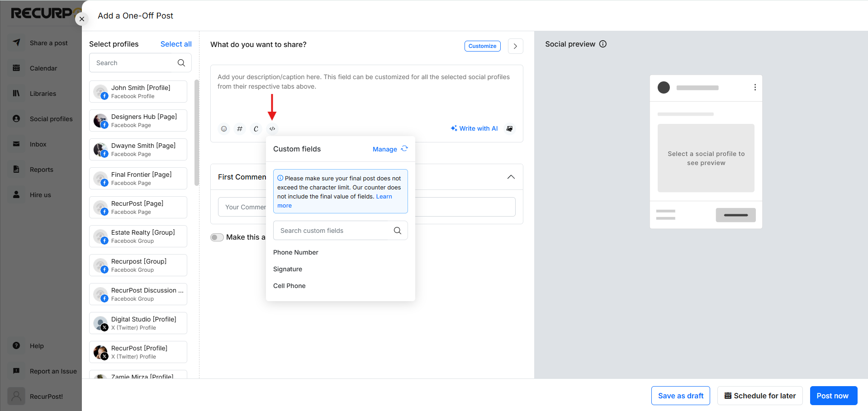Click the Libraries sidebar icon

(16, 93)
